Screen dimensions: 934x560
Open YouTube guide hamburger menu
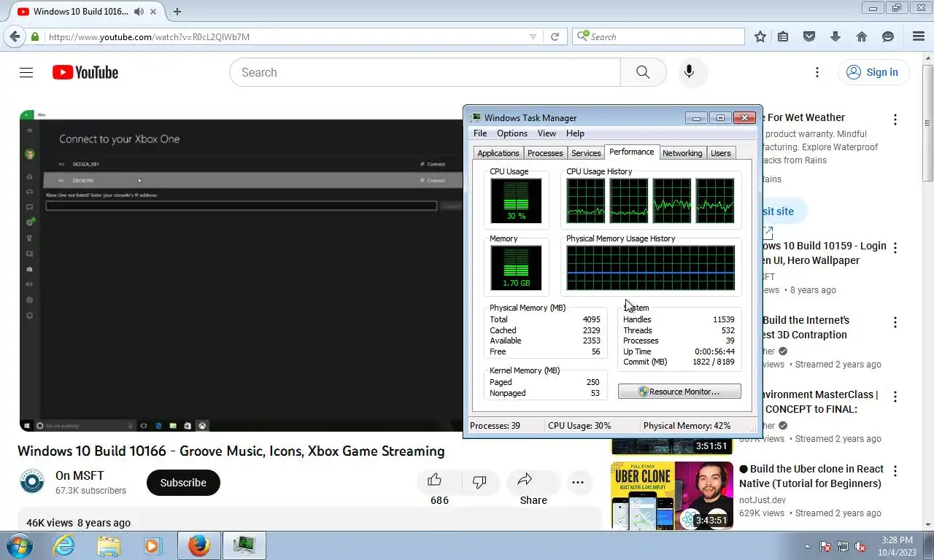[x=26, y=72]
